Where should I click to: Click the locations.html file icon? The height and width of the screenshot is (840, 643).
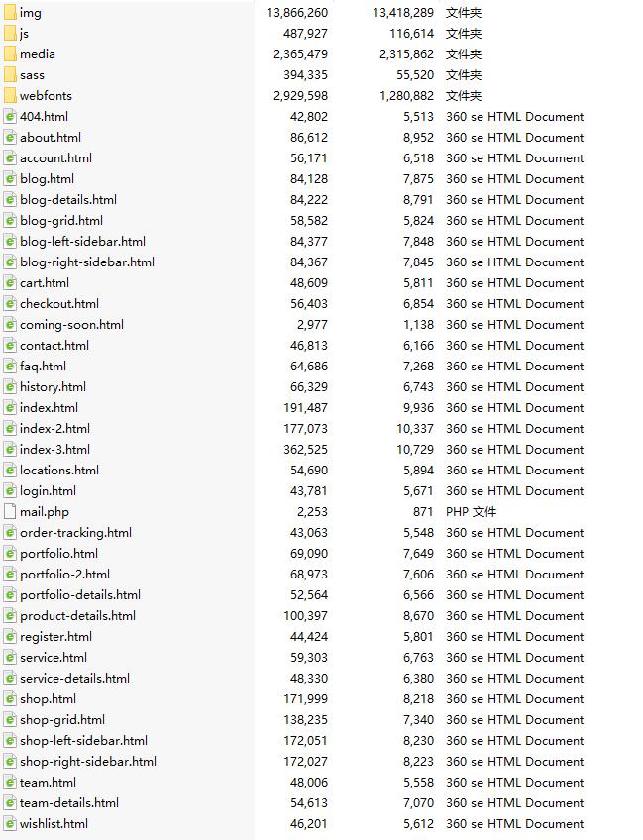pos(10,471)
